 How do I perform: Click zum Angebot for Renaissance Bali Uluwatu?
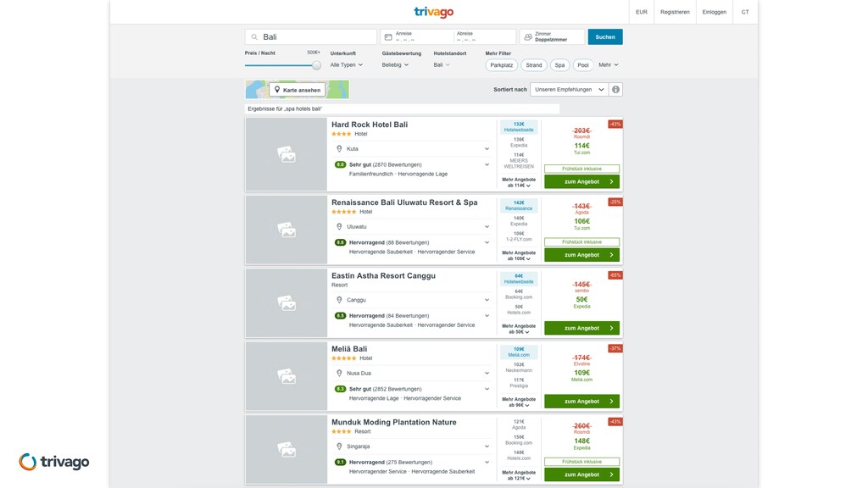(x=581, y=255)
